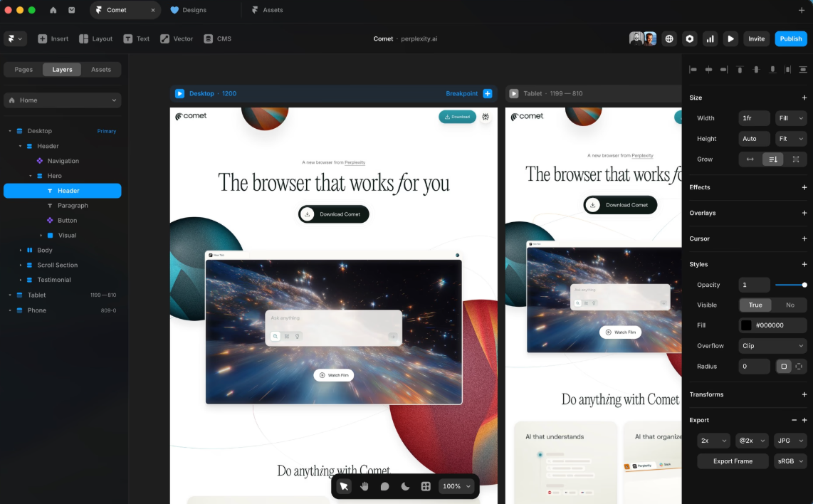The image size is (813, 504).
Task: Preview the project with the play icon
Action: point(730,38)
